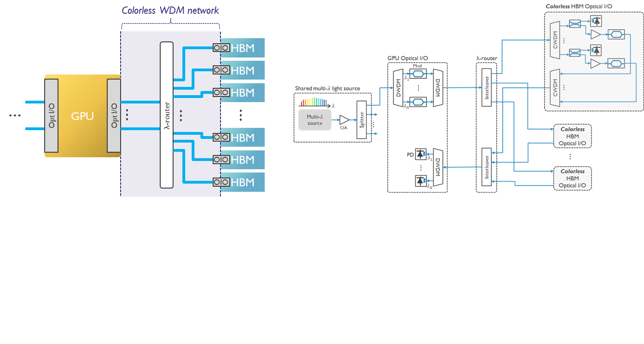
Task: Click the modulator symbol on the λN line
Action: (417, 101)
